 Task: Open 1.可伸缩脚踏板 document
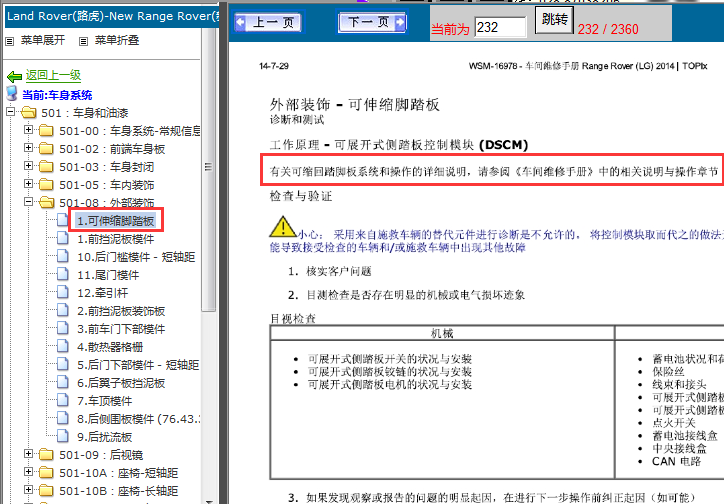(x=115, y=221)
